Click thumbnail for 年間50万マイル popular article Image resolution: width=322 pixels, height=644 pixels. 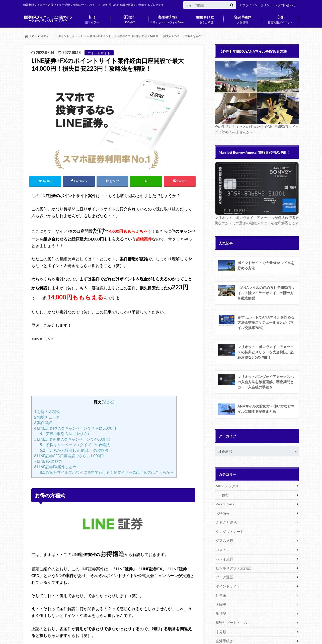coord(227,290)
